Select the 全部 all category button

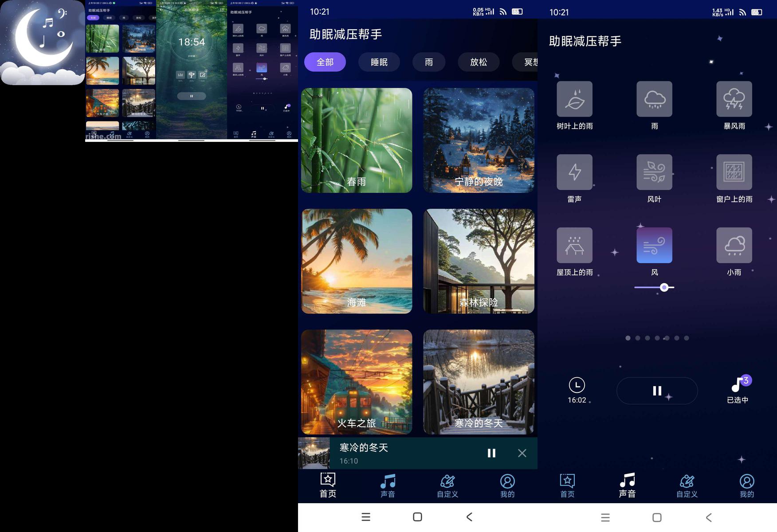[x=325, y=62]
